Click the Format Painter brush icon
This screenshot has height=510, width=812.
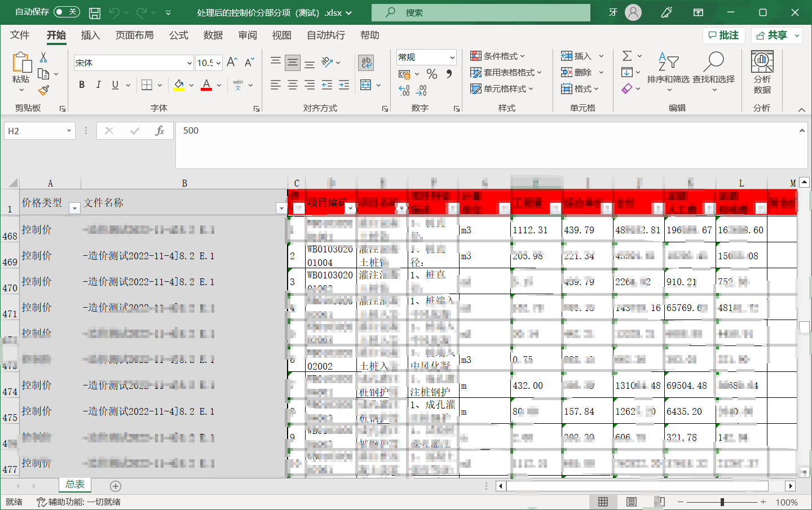pos(43,90)
